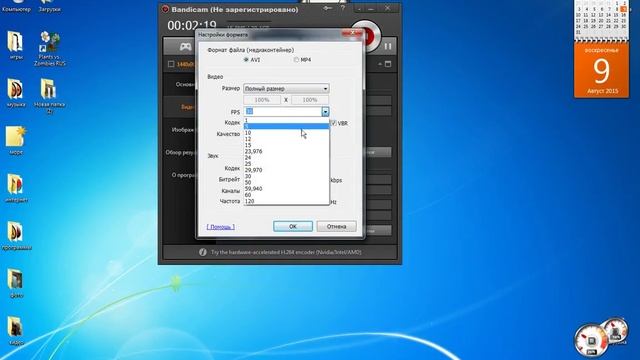Screen dimensions: 640x360
Task: Choose 23,976 in the FPS list
Action: pos(286,151)
